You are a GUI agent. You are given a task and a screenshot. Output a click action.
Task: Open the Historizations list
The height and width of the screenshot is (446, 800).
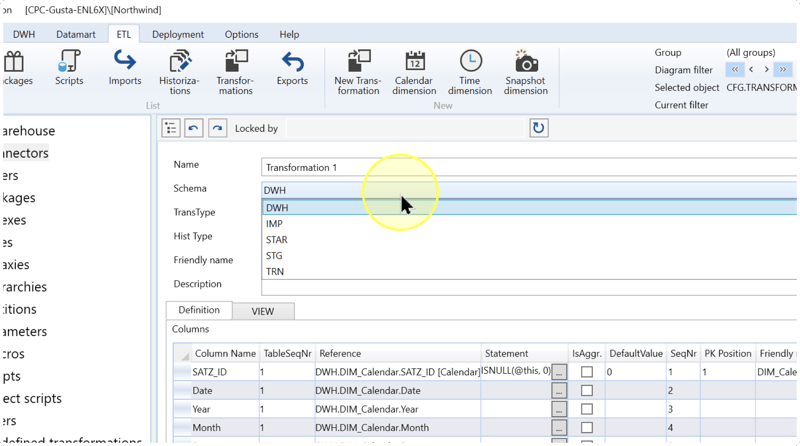179,72
